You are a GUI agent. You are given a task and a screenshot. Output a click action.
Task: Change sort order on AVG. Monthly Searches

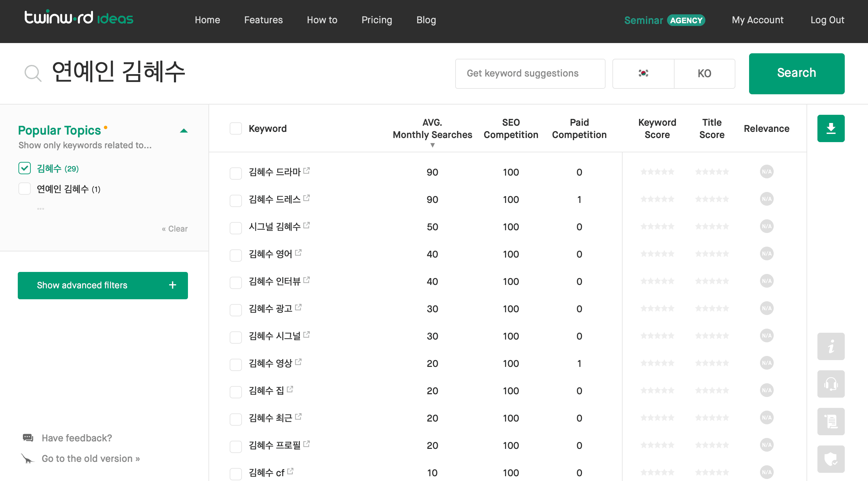point(432,145)
